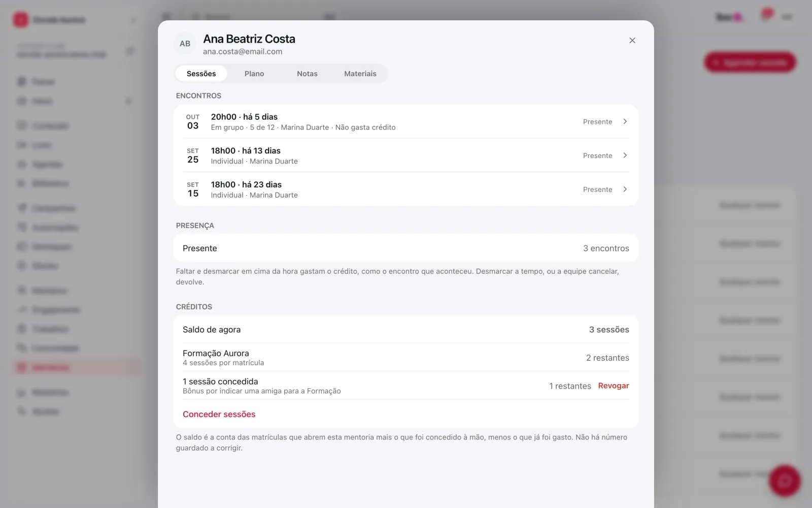
Task: Click Individual · Marina Duarte under the SET 15 session
Action: 254,195
